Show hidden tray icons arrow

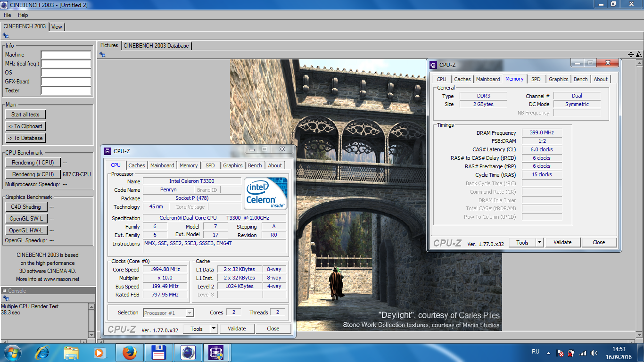click(x=548, y=352)
